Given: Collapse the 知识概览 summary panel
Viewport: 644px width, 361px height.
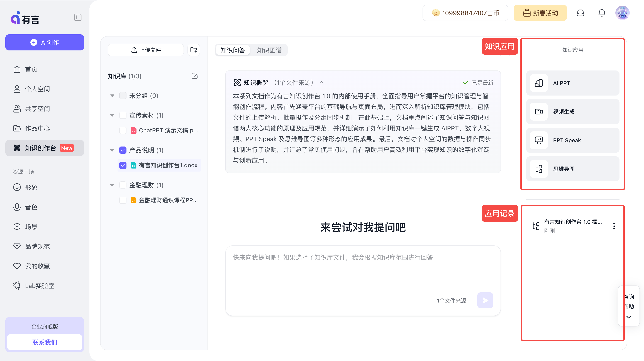Looking at the screenshot, I should click(x=321, y=82).
